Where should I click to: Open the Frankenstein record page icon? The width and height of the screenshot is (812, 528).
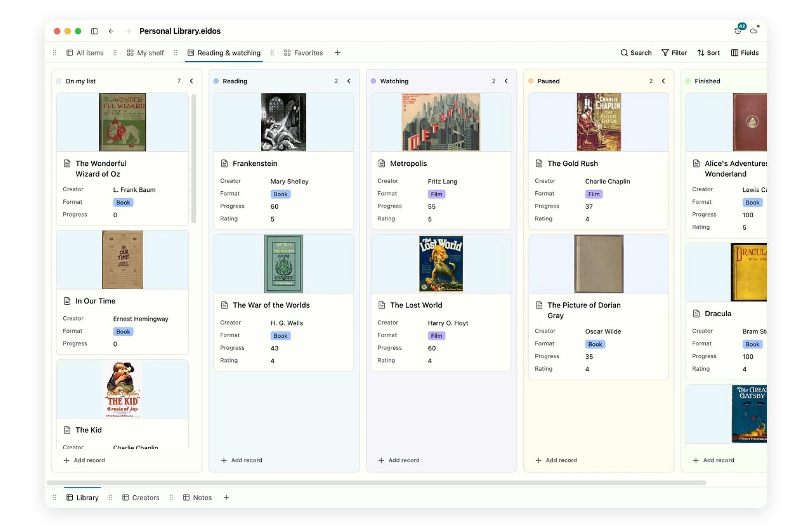[224, 163]
